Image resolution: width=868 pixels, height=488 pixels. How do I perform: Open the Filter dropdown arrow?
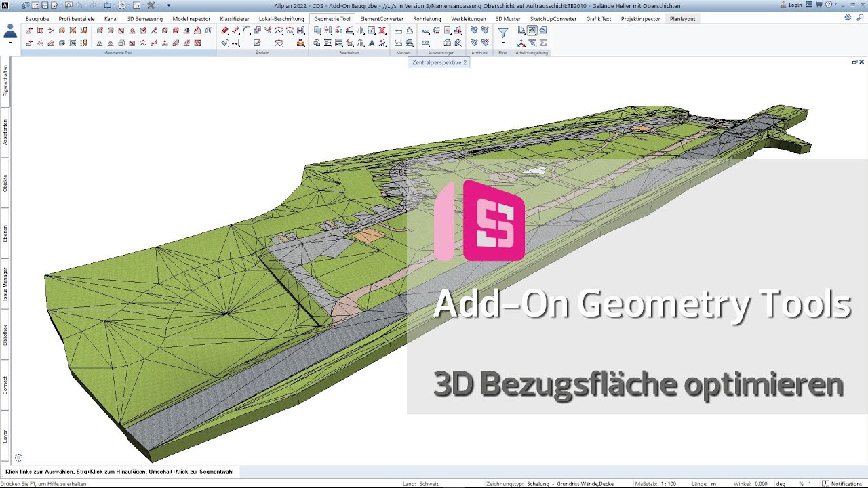[503, 43]
